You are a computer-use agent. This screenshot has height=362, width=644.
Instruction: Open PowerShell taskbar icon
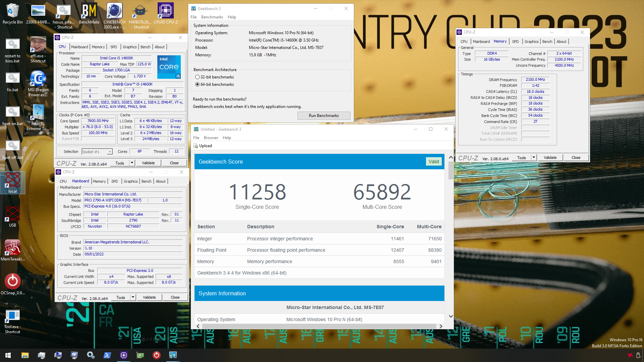pyautogui.click(x=107, y=355)
